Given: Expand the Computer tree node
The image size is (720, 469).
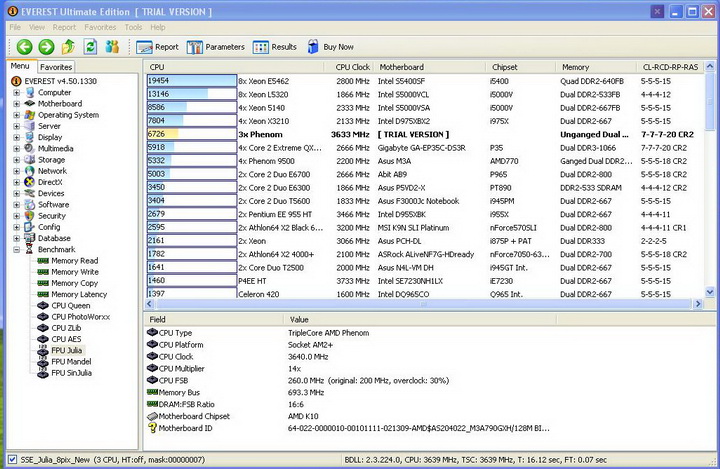Looking at the screenshot, I should 17,92.
